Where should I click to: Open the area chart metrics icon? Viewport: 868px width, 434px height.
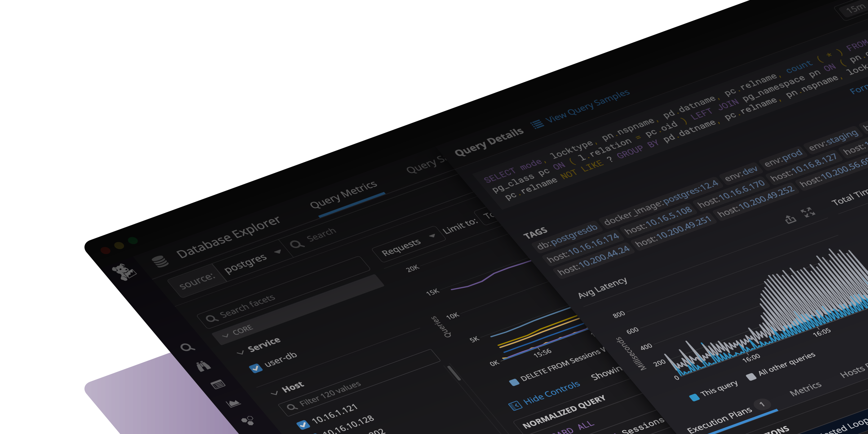[x=233, y=403]
